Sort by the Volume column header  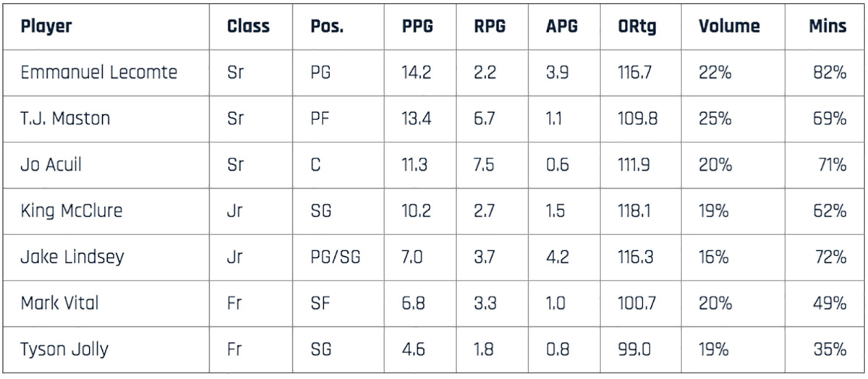[729, 27]
